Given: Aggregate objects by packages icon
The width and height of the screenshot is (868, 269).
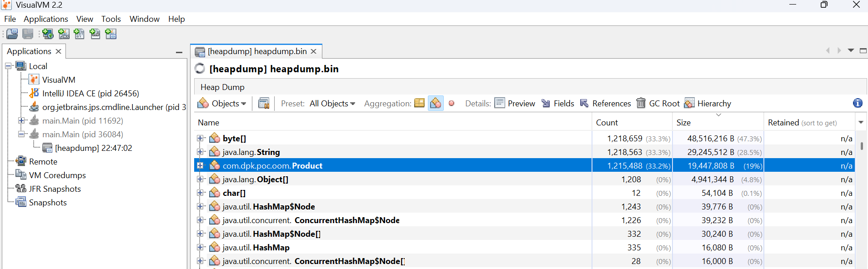Looking at the screenshot, I should pos(419,104).
